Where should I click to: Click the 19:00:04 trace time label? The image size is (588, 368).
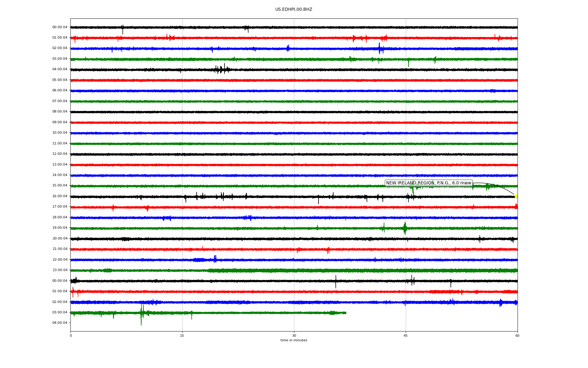(60, 228)
